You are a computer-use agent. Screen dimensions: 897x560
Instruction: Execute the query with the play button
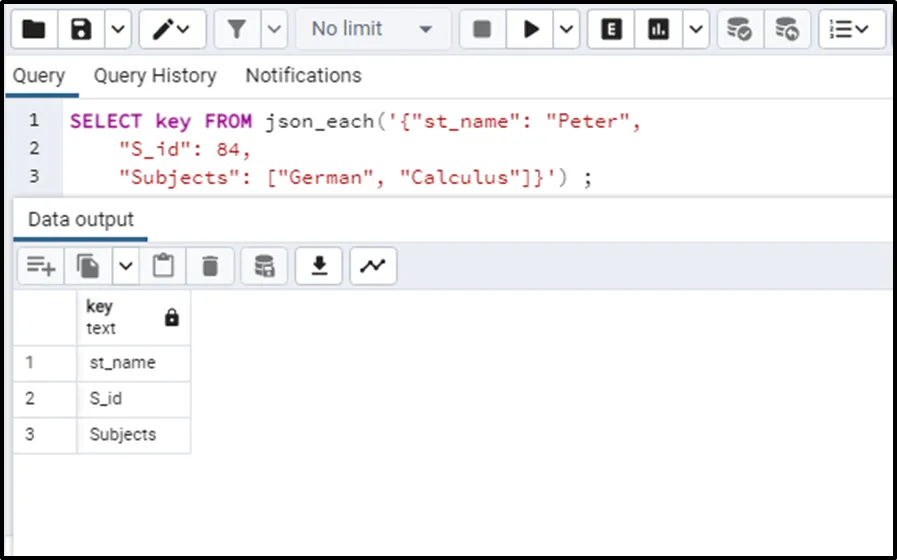point(529,29)
